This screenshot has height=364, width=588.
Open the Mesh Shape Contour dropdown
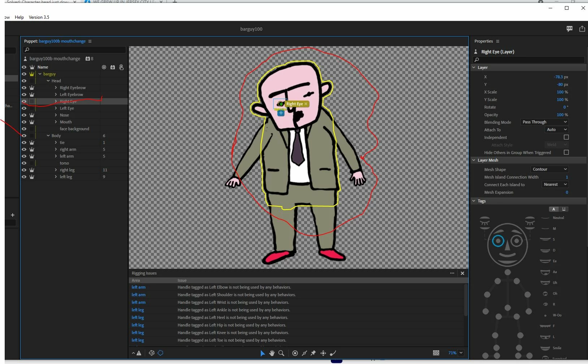pos(549,170)
